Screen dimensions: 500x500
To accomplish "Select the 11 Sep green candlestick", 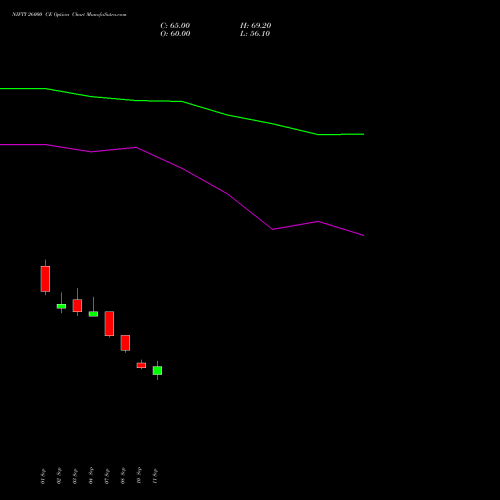I will click(157, 370).
